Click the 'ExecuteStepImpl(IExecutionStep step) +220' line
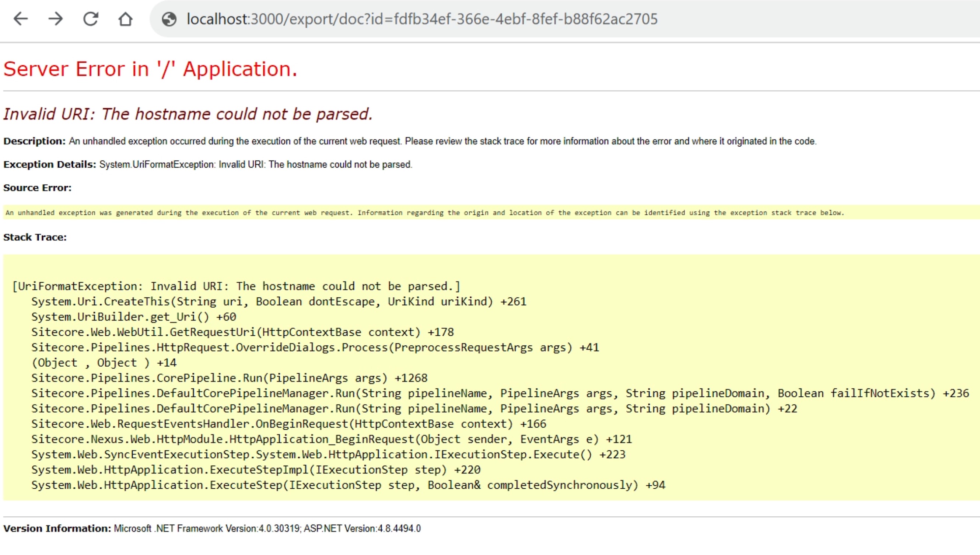The image size is (980, 555). tap(256, 470)
